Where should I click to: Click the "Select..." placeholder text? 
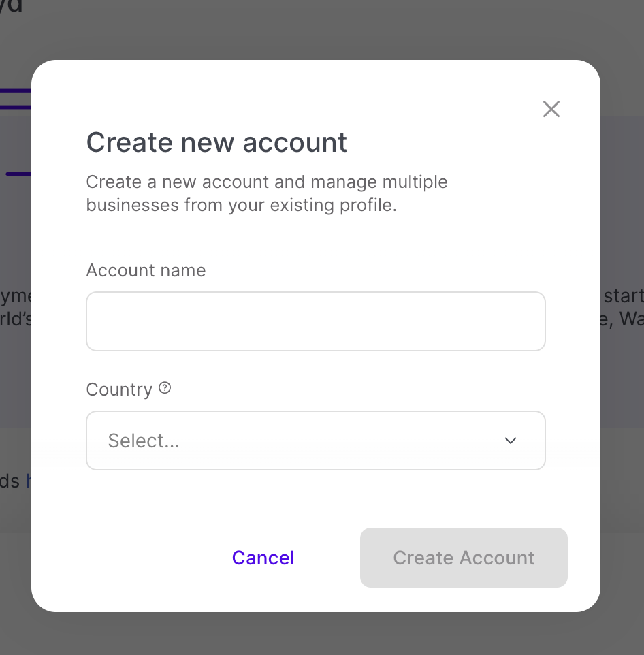[x=144, y=441]
